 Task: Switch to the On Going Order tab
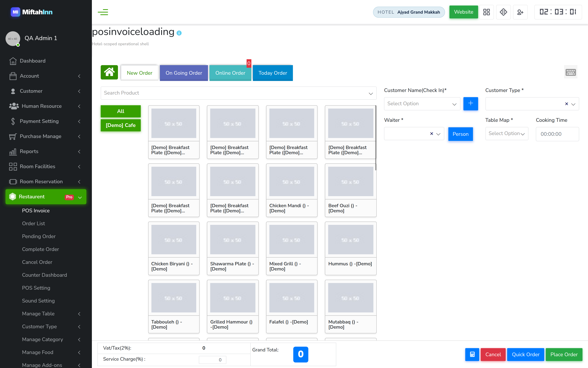tap(184, 73)
